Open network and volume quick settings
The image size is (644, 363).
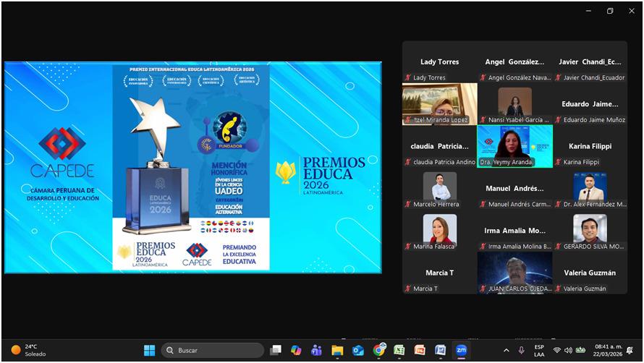coord(568,350)
